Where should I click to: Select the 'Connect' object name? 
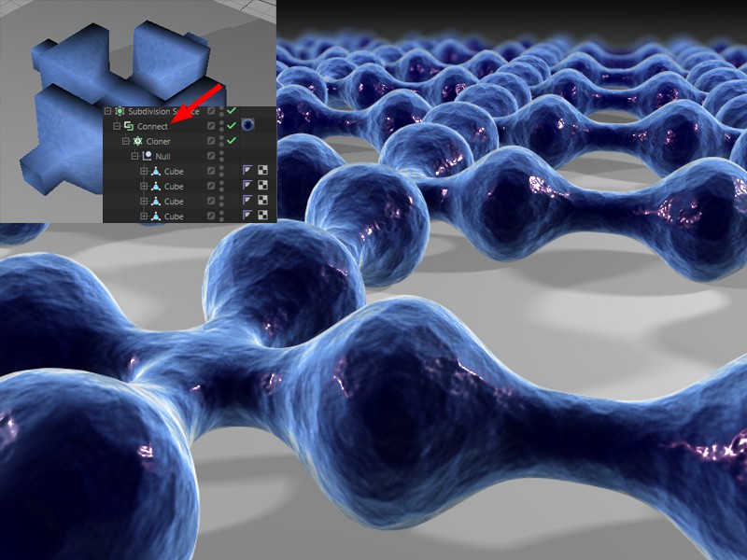point(152,127)
